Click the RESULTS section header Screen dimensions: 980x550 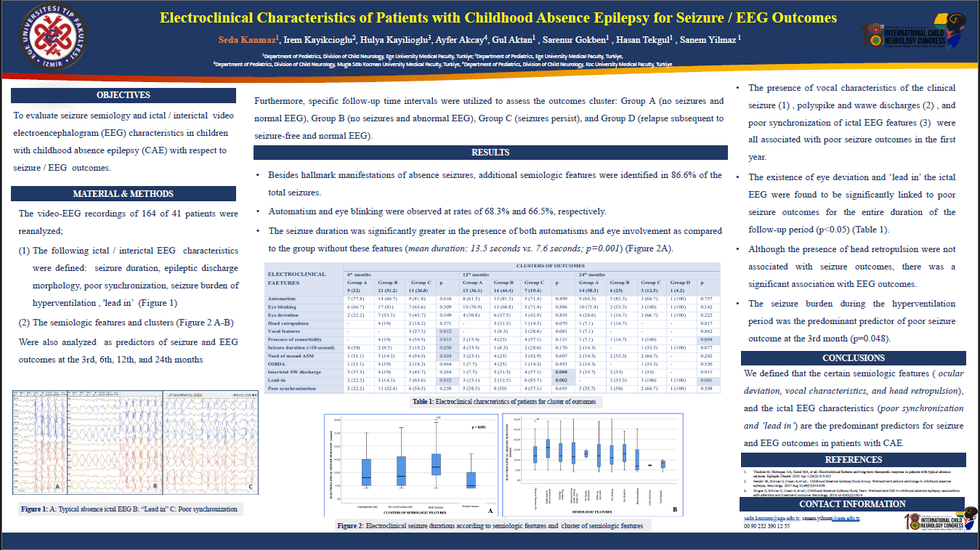click(x=490, y=153)
